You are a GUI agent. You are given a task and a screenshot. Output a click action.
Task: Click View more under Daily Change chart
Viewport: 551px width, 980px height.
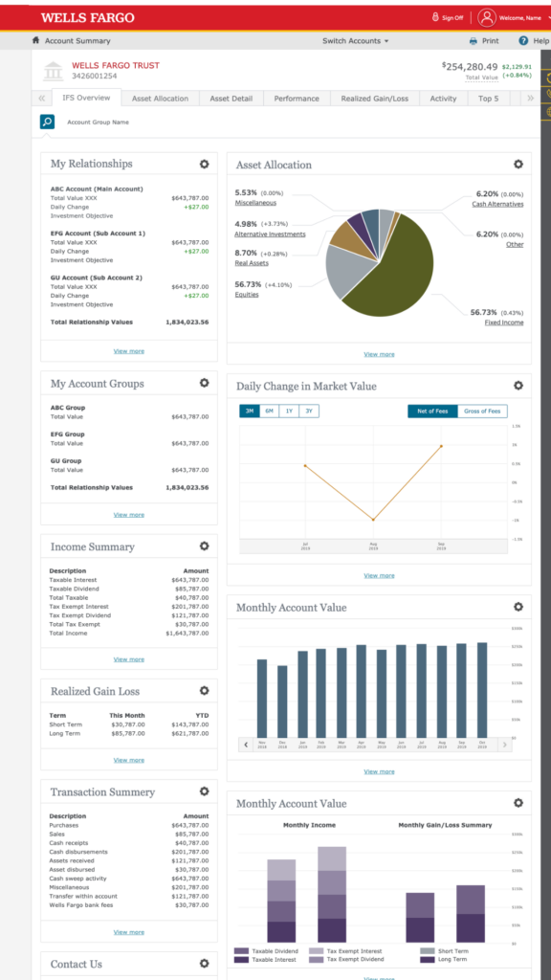tap(379, 575)
